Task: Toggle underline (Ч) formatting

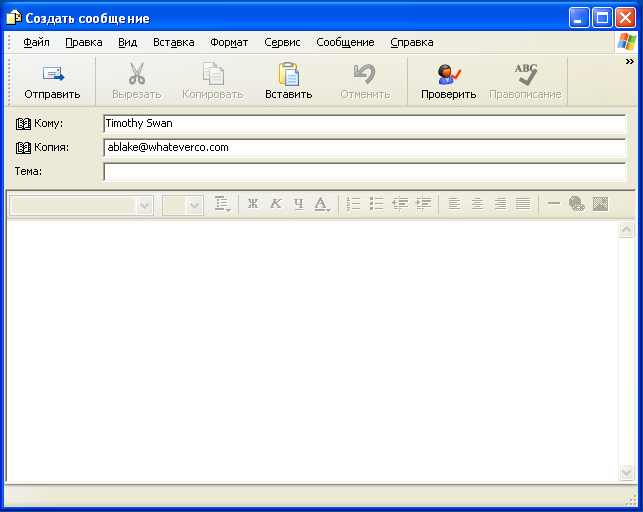Action: click(x=298, y=204)
